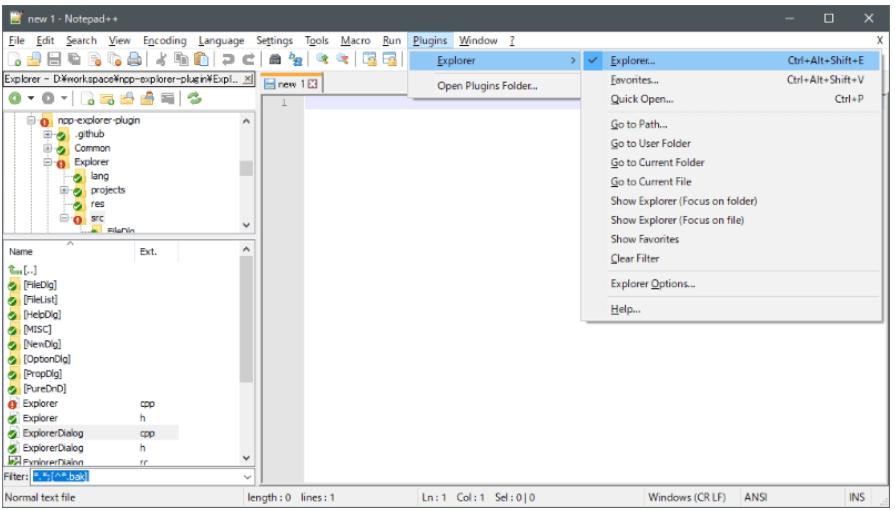Expand the Common folder tree node
This screenshot has width=895, height=510.
[47, 148]
